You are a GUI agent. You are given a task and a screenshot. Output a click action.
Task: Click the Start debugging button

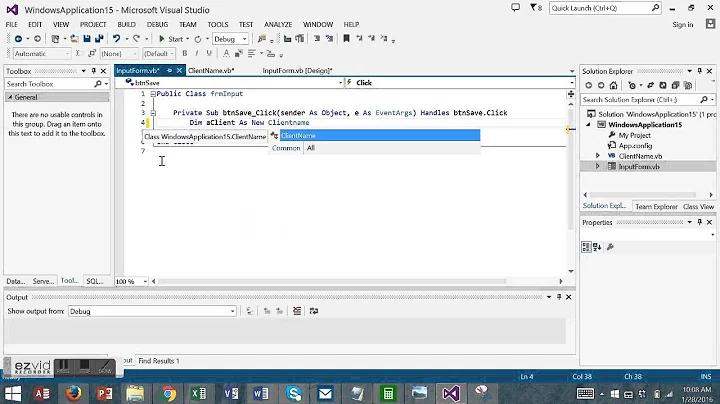tap(171, 39)
